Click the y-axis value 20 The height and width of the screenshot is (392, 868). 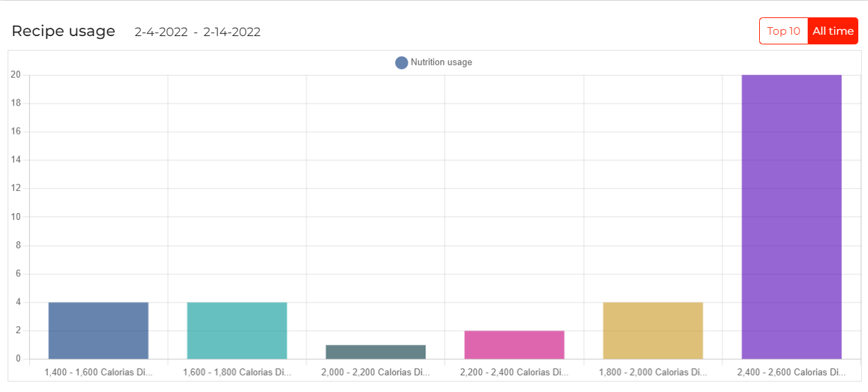(15, 75)
